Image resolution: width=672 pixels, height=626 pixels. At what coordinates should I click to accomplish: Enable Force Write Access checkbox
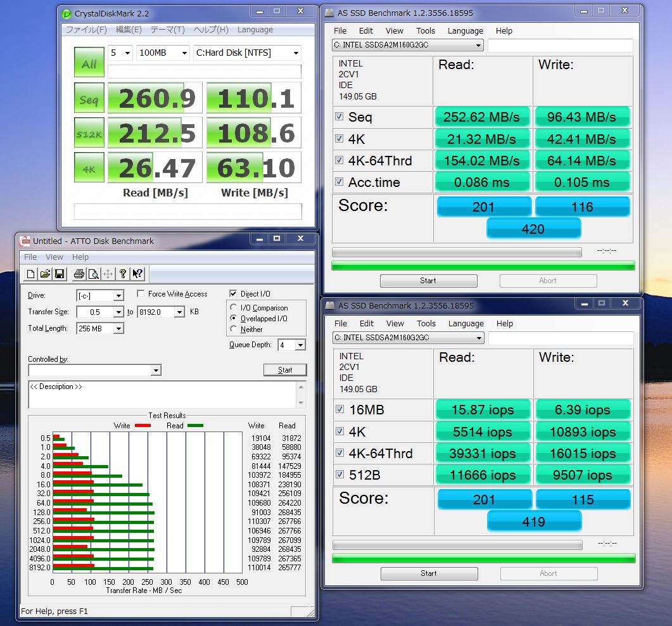141,294
